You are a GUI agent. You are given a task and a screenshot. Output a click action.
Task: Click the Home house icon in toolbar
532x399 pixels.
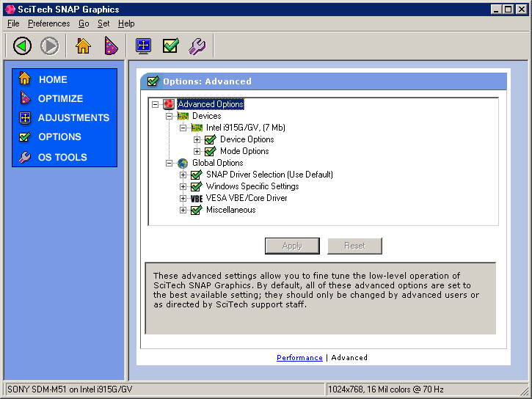[83, 45]
